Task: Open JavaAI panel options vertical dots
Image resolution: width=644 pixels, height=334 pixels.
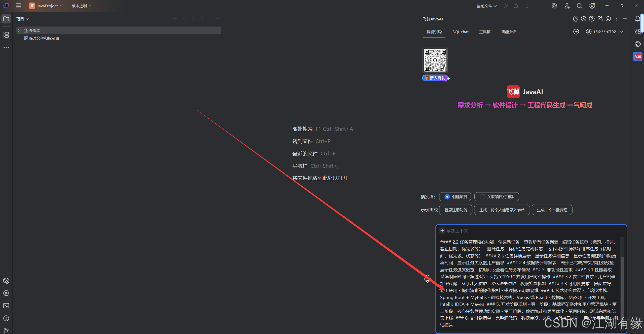Action: coord(616,19)
